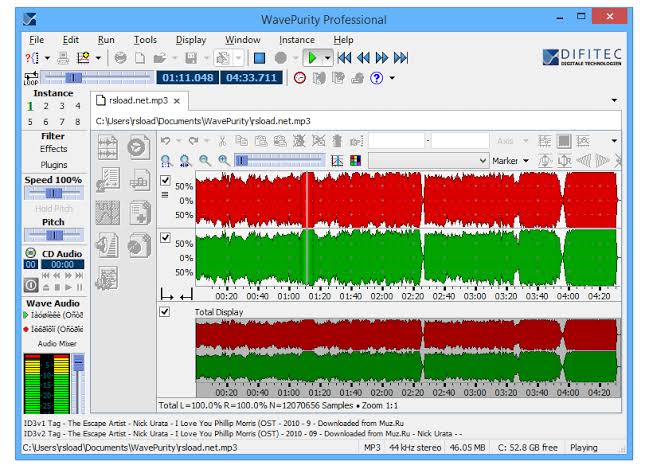Click the checklist document tool icon
This screenshot has height=473, width=649.
coord(108,180)
